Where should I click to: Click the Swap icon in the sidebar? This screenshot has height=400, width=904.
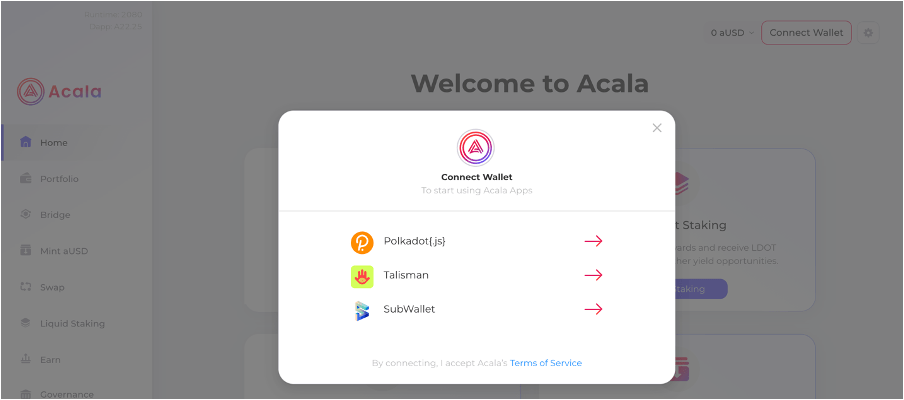point(25,286)
